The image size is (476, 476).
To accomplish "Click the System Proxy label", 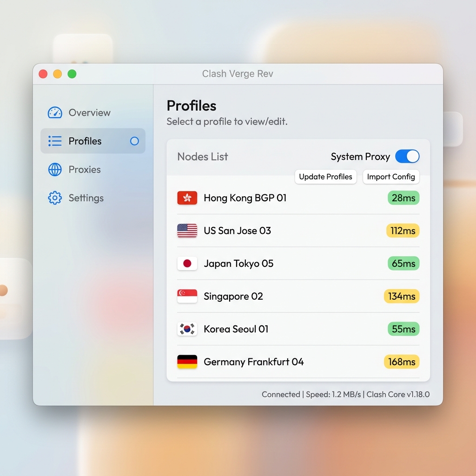I will (x=360, y=157).
